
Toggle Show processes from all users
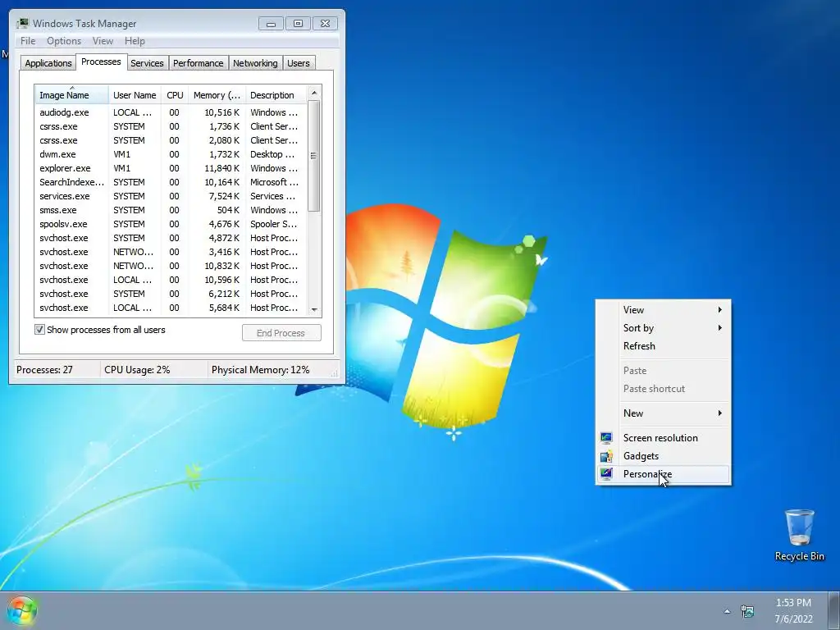pyautogui.click(x=39, y=330)
